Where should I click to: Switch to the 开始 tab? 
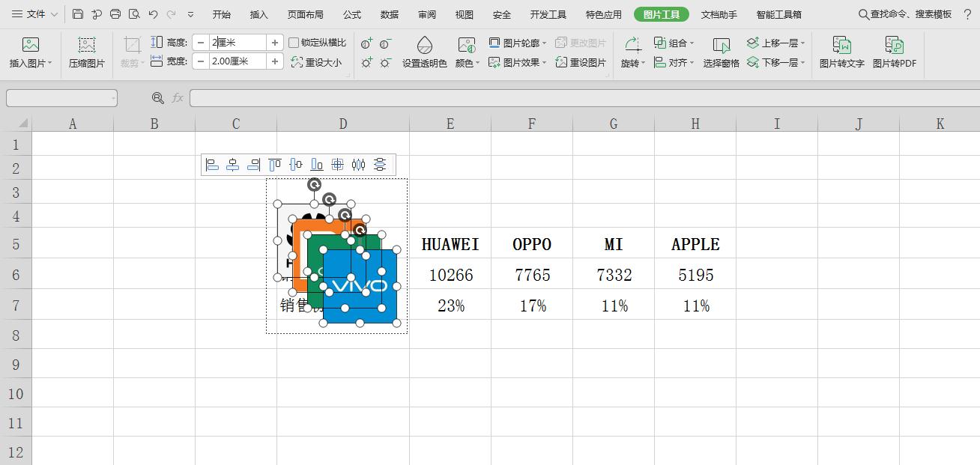click(x=221, y=14)
